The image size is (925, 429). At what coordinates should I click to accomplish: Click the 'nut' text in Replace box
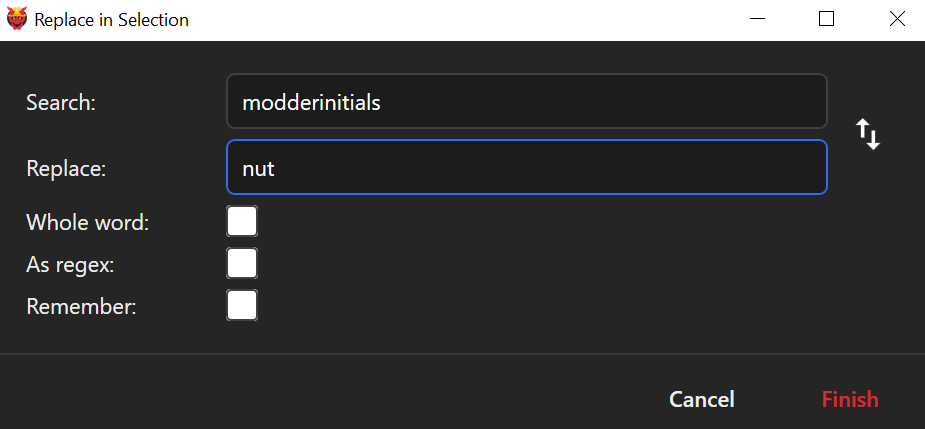click(258, 168)
